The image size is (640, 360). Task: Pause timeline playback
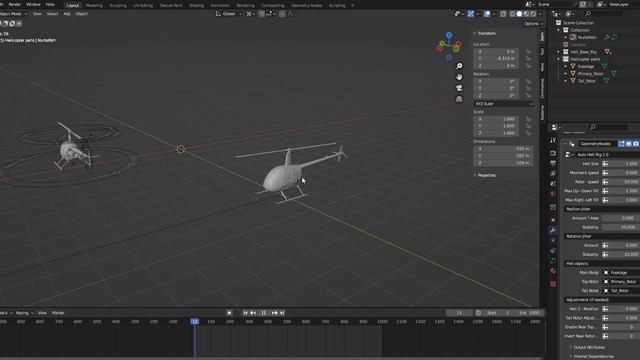[264, 313]
